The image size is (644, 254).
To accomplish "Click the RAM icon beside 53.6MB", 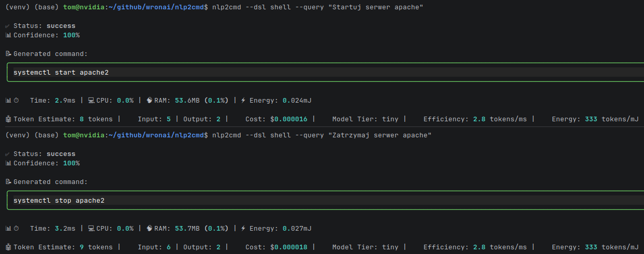I will (149, 101).
